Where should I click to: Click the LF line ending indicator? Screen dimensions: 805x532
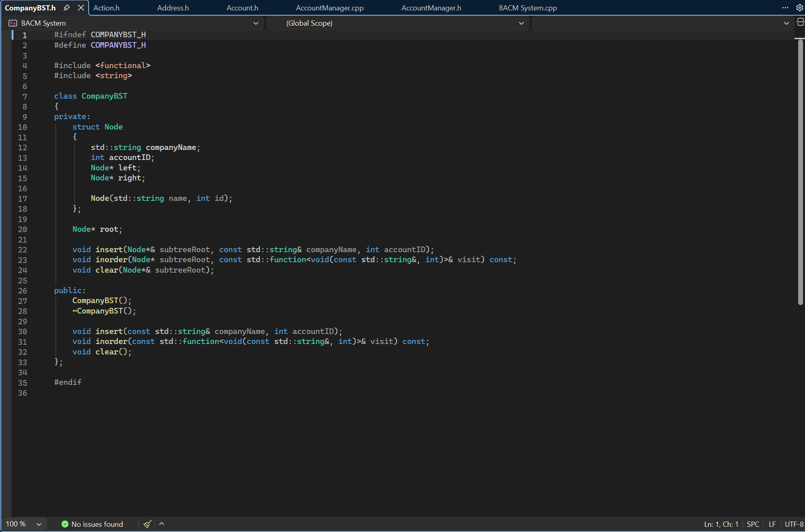tap(772, 524)
